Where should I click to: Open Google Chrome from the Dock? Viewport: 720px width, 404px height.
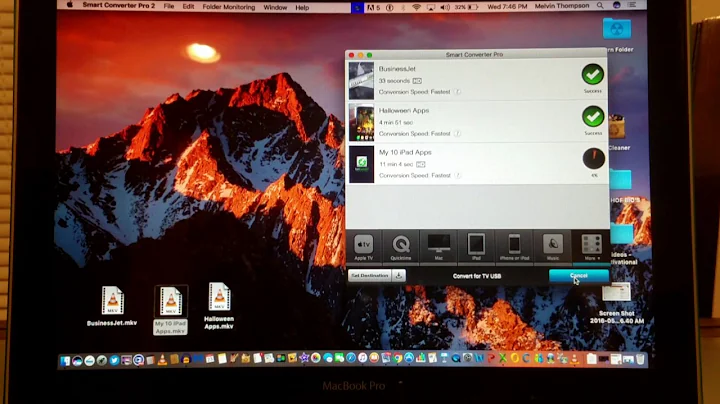click(398, 358)
